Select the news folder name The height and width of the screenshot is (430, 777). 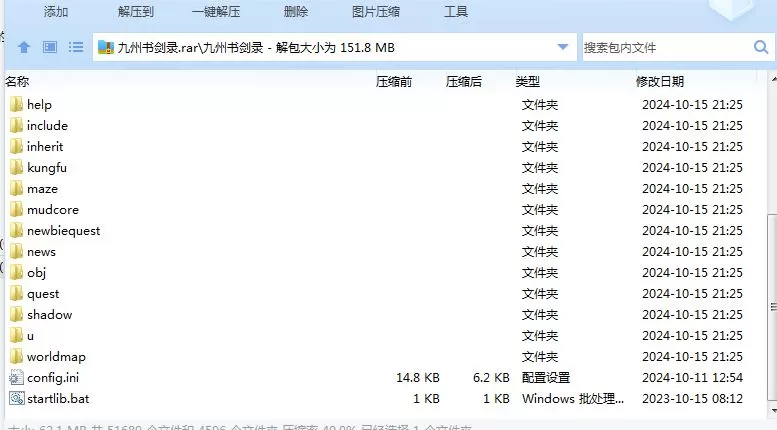click(x=41, y=252)
